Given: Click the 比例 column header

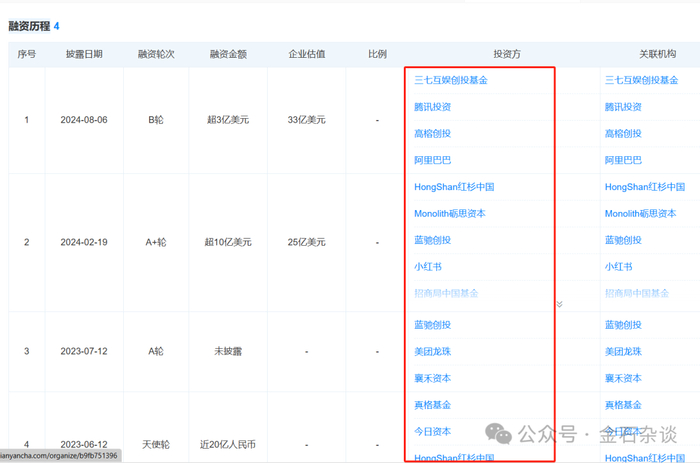Looking at the screenshot, I should coord(377,54).
